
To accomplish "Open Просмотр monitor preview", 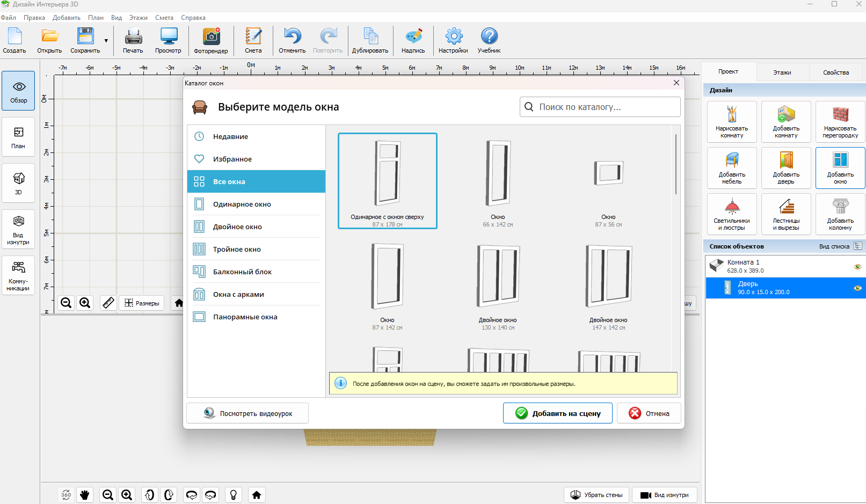I will pos(168,41).
